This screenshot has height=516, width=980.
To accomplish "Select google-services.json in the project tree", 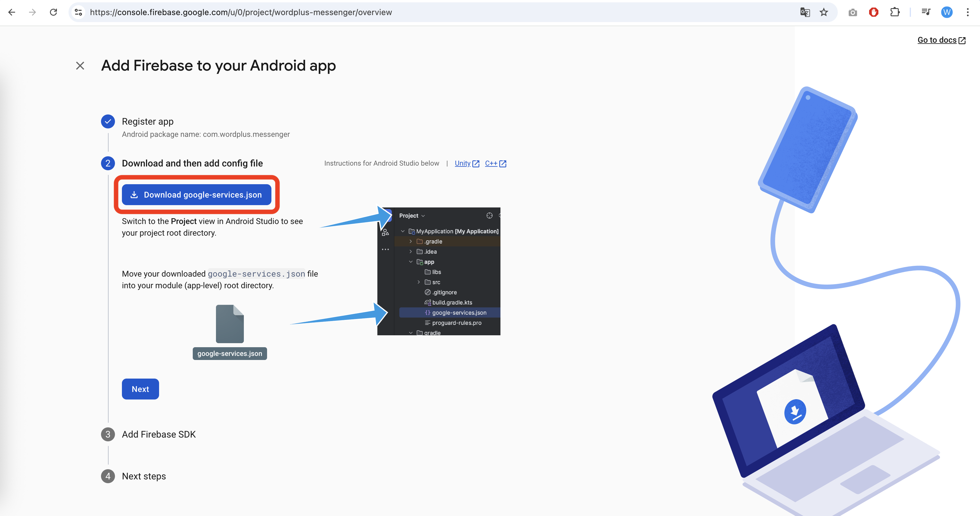I will coord(450,313).
